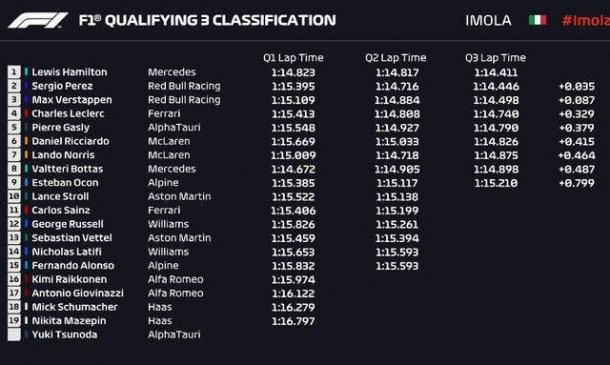Click Hamilton's Q3 time 1:14.411
Screen dimensions: 610x365
tap(496, 72)
